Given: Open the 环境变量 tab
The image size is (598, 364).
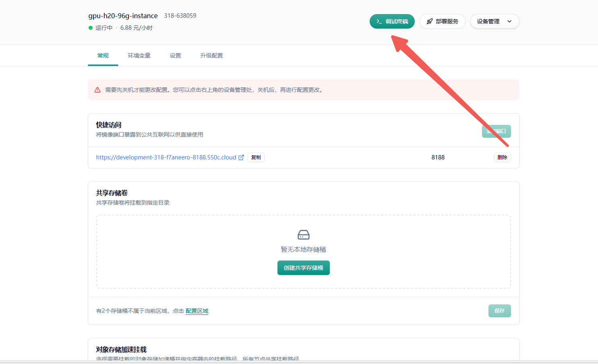Looking at the screenshot, I should click(x=139, y=56).
